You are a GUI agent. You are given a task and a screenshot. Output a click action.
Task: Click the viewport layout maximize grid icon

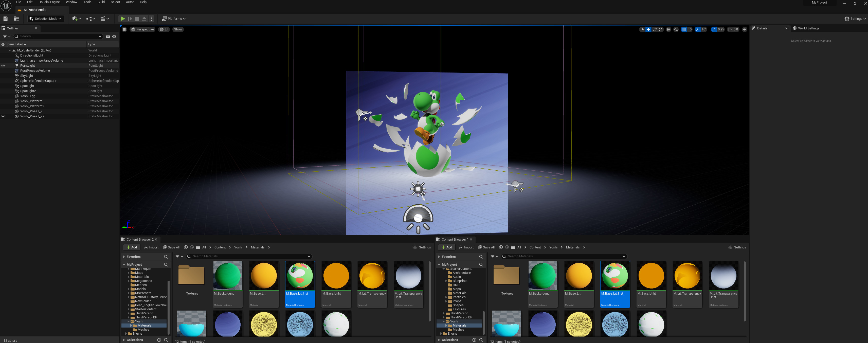coord(745,29)
